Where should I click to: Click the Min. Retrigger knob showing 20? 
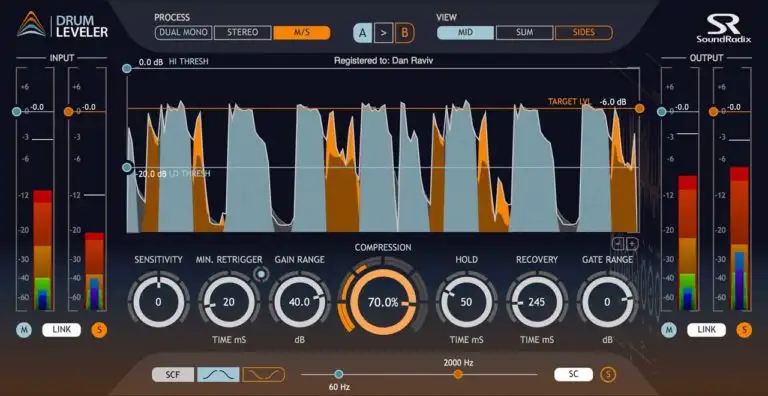tap(229, 302)
